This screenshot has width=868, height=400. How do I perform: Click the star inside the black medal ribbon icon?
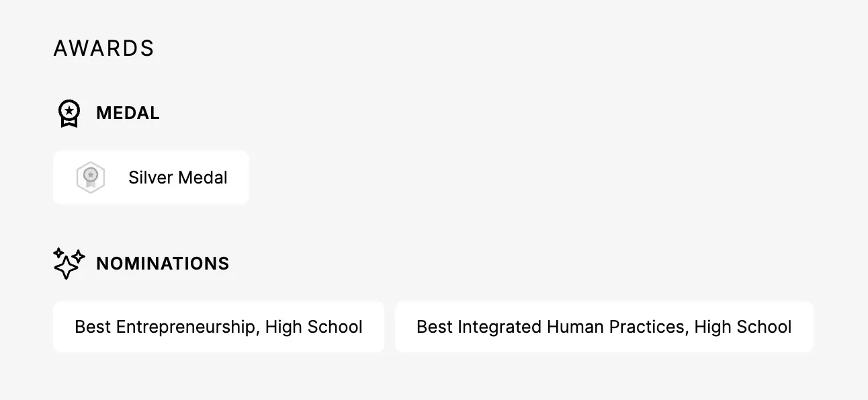[x=69, y=110]
